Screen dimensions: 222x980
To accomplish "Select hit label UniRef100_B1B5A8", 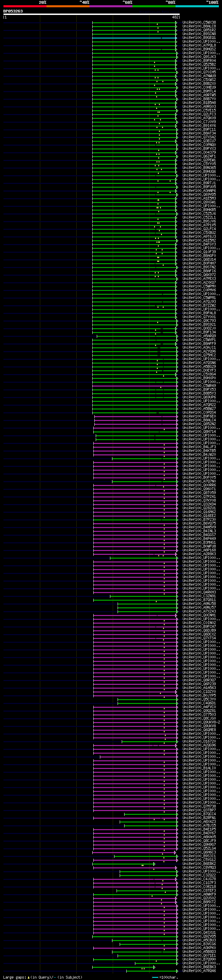I will pos(199,103).
